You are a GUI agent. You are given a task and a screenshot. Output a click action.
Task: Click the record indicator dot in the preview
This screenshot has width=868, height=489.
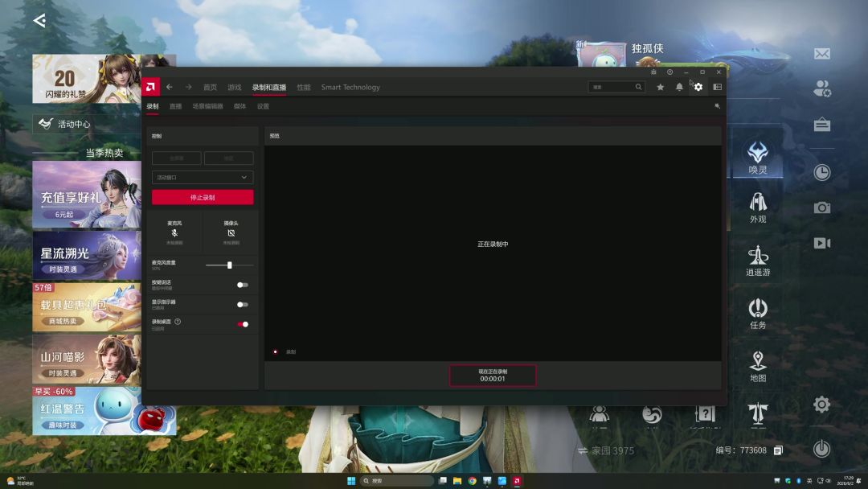(x=275, y=351)
